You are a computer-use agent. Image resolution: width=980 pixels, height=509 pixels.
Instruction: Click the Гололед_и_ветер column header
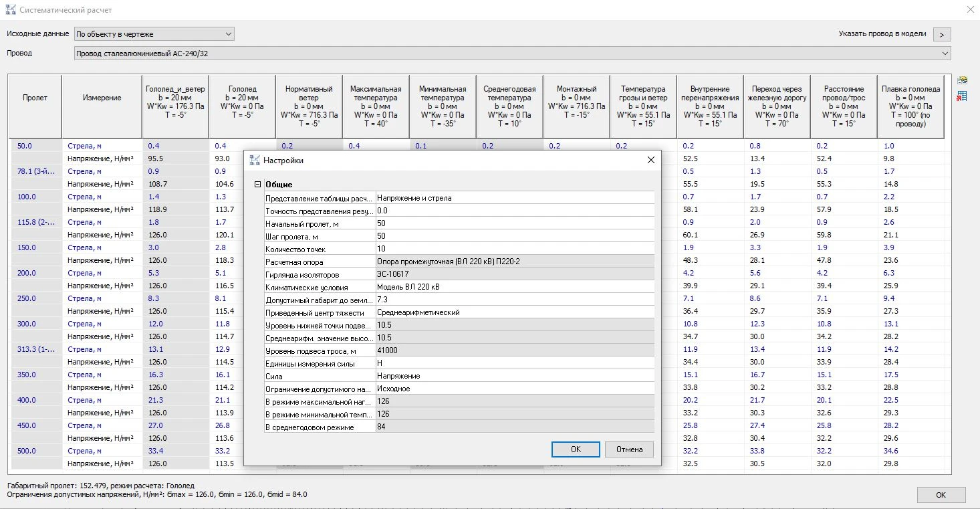pos(175,106)
